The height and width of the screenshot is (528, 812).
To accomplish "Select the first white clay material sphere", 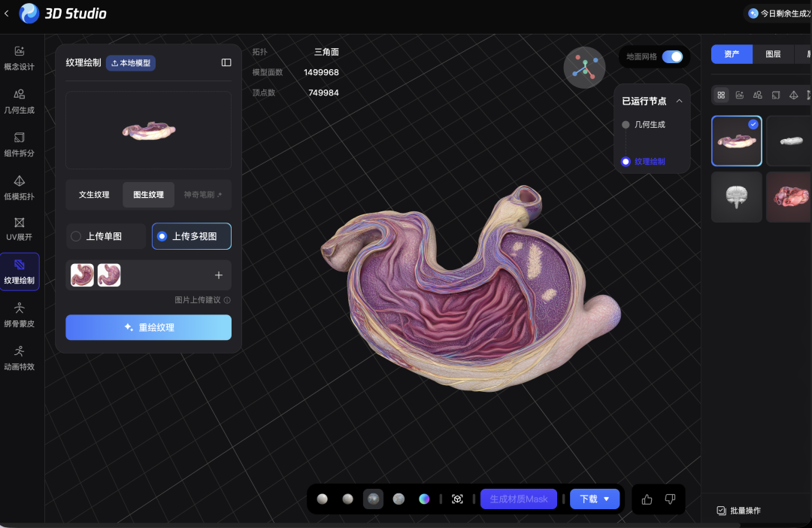I will click(x=322, y=499).
